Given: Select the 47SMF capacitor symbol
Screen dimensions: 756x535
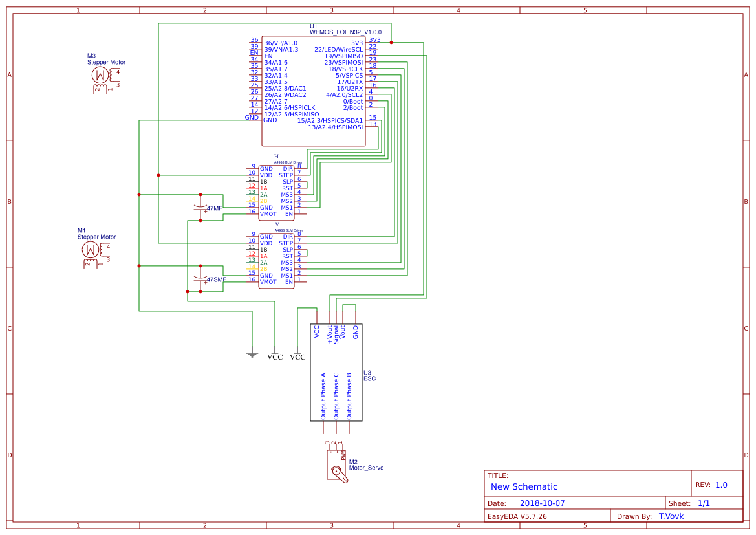Looking at the screenshot, I should [200, 279].
